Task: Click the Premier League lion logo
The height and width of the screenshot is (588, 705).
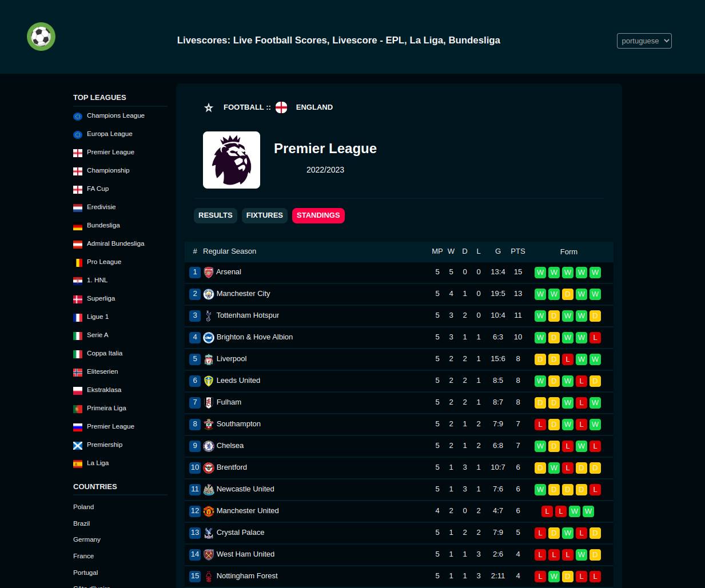Action: 232,160
